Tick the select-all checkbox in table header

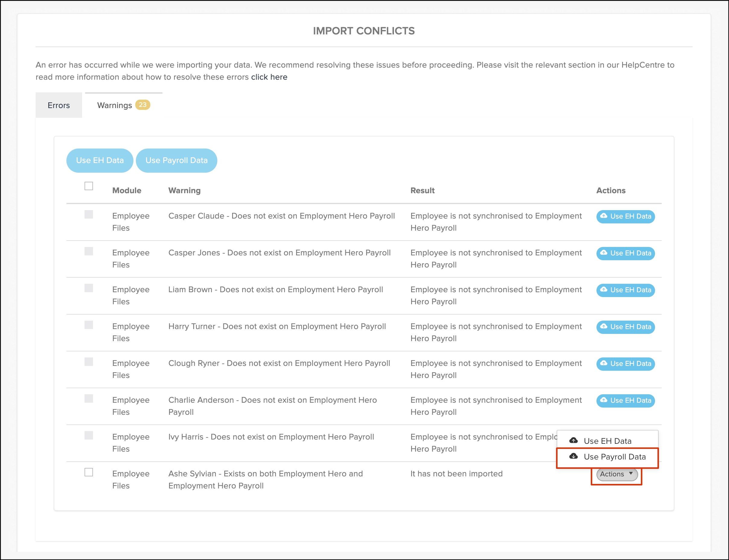coord(89,186)
